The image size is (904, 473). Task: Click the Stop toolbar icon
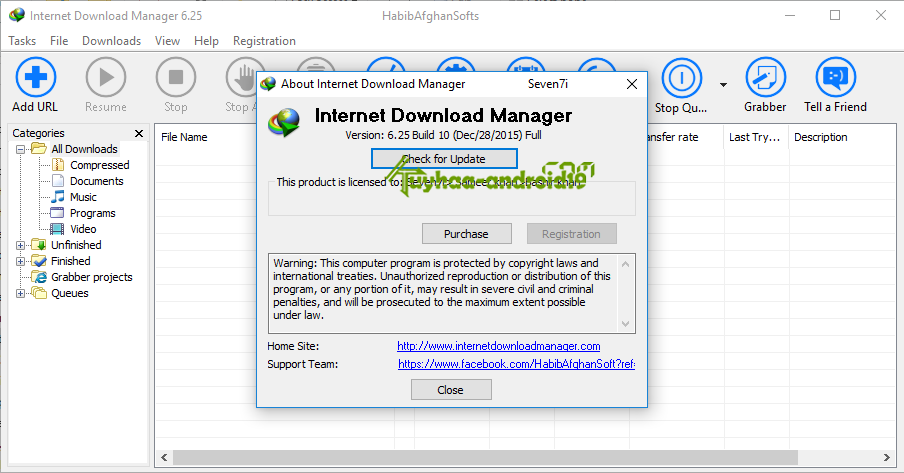click(x=176, y=77)
